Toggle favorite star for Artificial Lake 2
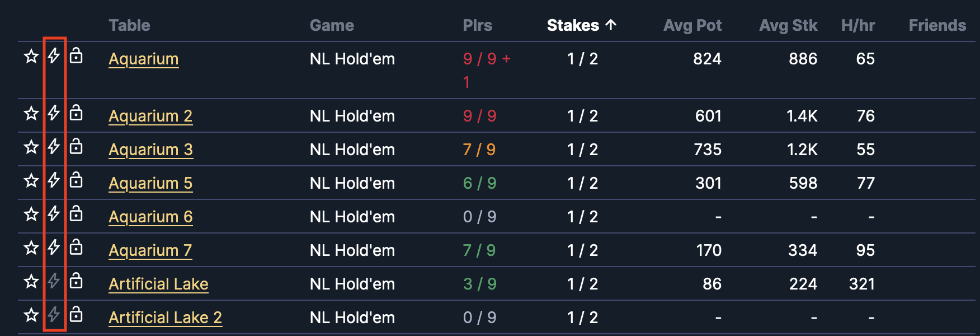980x336 pixels. (31, 315)
